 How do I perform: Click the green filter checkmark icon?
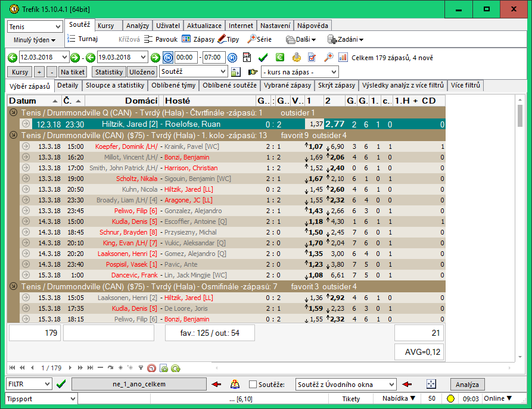click(61, 384)
